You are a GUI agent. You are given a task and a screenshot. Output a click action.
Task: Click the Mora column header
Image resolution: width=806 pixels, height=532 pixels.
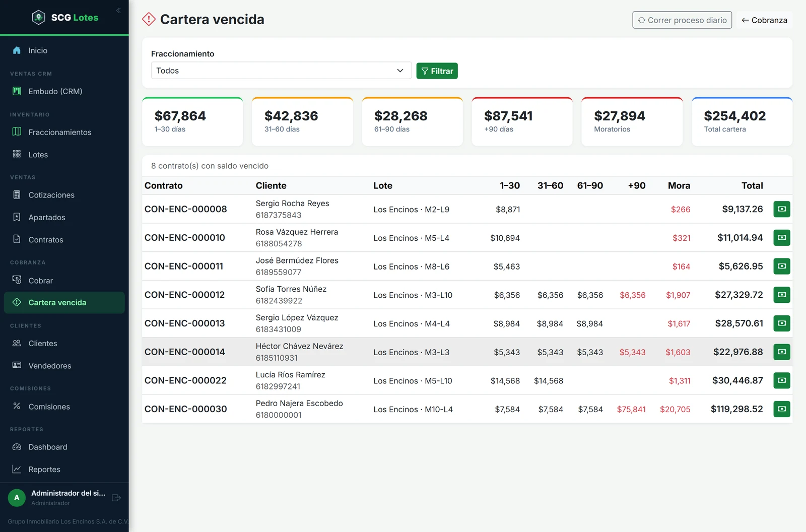[x=679, y=185]
